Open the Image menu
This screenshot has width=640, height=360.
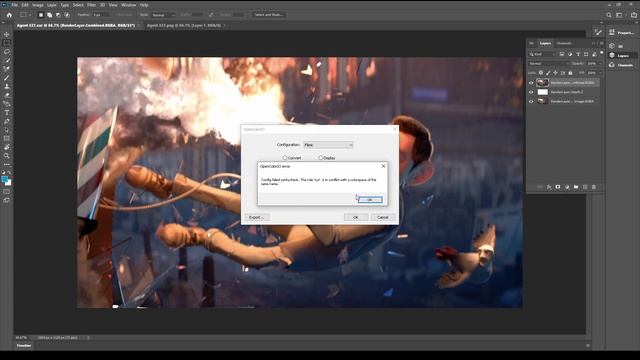pos(38,5)
